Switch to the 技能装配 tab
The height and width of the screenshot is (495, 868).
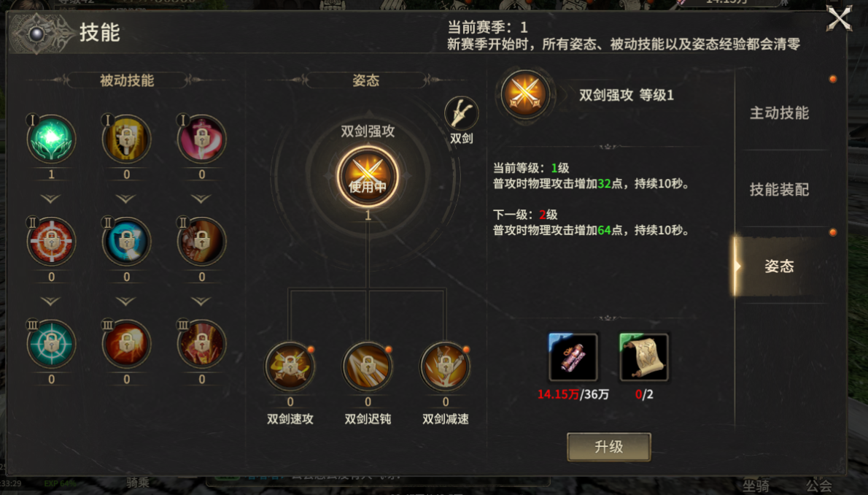779,190
